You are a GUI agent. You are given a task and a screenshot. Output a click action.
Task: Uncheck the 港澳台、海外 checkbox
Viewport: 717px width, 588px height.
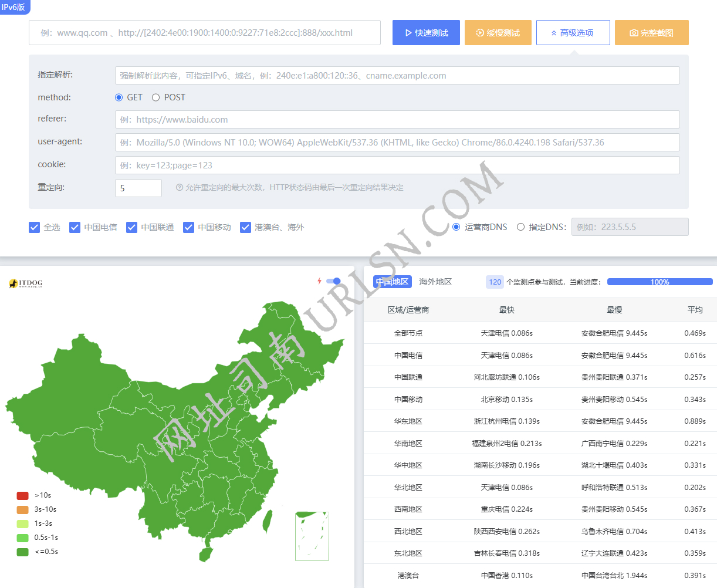pyautogui.click(x=245, y=227)
